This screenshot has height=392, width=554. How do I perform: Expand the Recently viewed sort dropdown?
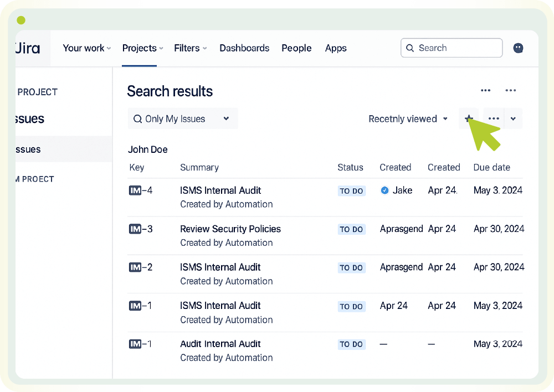(408, 118)
